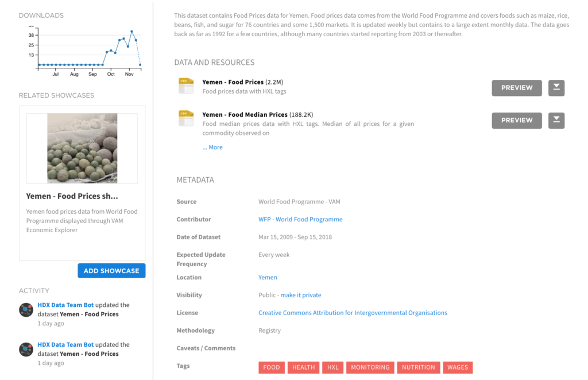The height and width of the screenshot is (380, 588).
Task: Select the MONITORING tag
Action: point(370,367)
